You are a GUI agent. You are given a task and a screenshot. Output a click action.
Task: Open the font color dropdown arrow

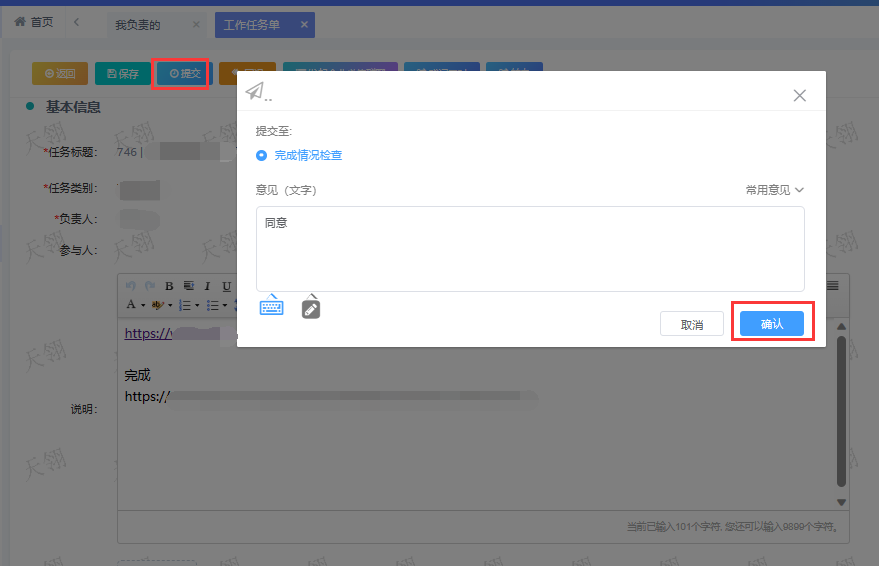(x=143, y=305)
